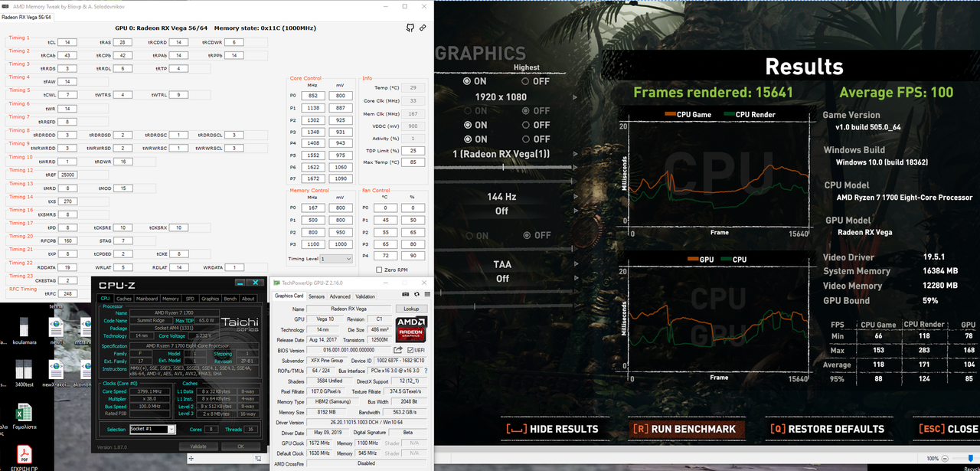Click OK in the CPU-Z window

[x=240, y=446]
